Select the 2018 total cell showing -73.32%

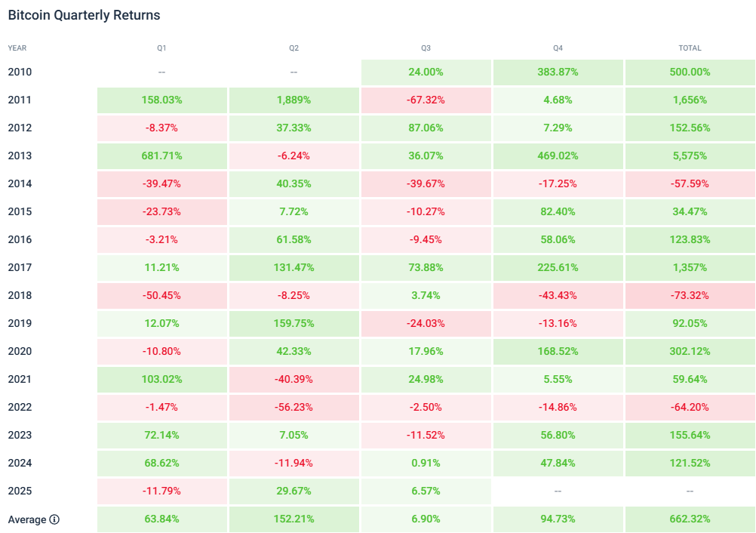click(x=690, y=295)
